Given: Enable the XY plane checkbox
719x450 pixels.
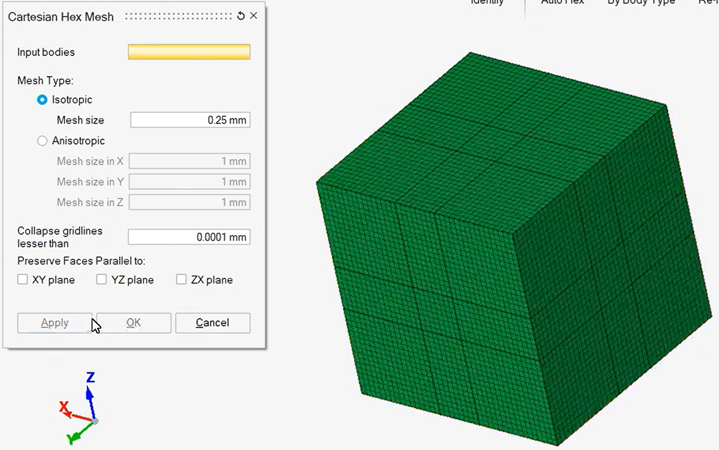Looking at the screenshot, I should (23, 280).
